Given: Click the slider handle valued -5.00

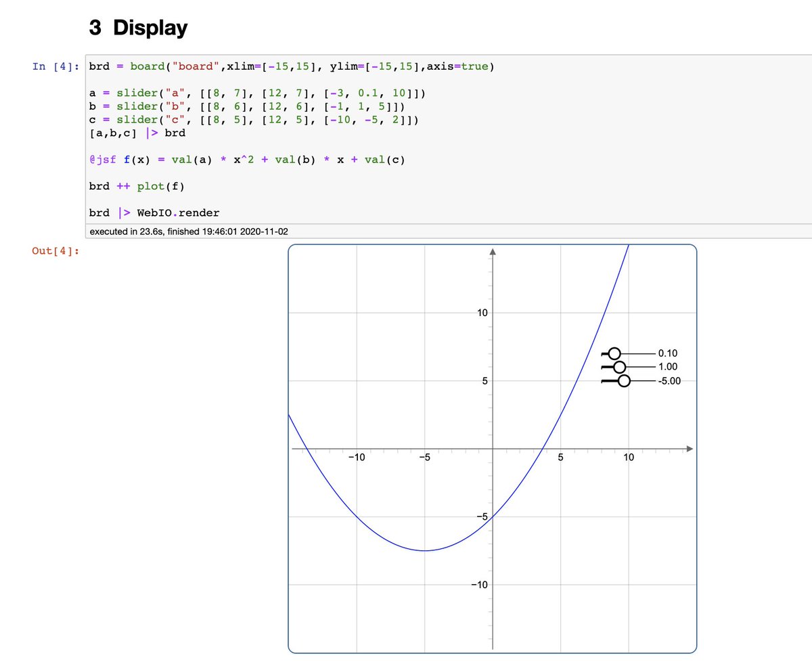Looking at the screenshot, I should (624, 381).
